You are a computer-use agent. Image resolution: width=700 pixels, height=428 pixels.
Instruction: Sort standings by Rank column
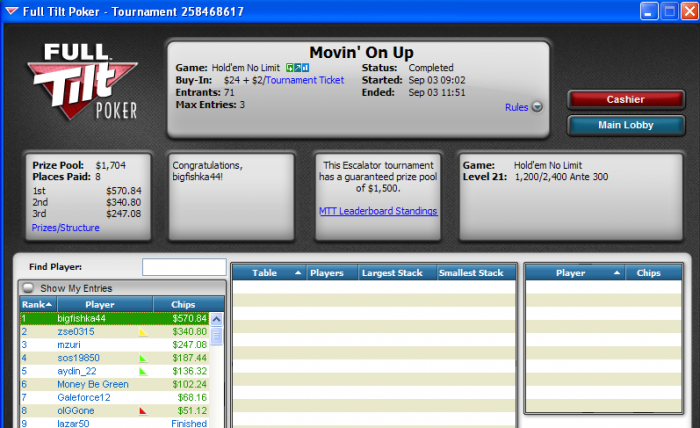click(38, 304)
